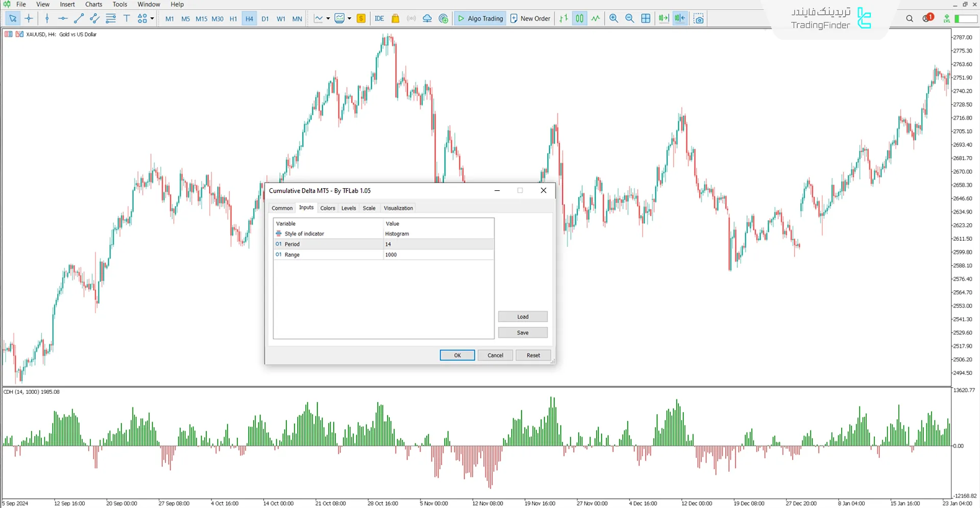The image size is (980, 508).
Task: Click the zoom out magnifier icon
Action: pyautogui.click(x=629, y=18)
